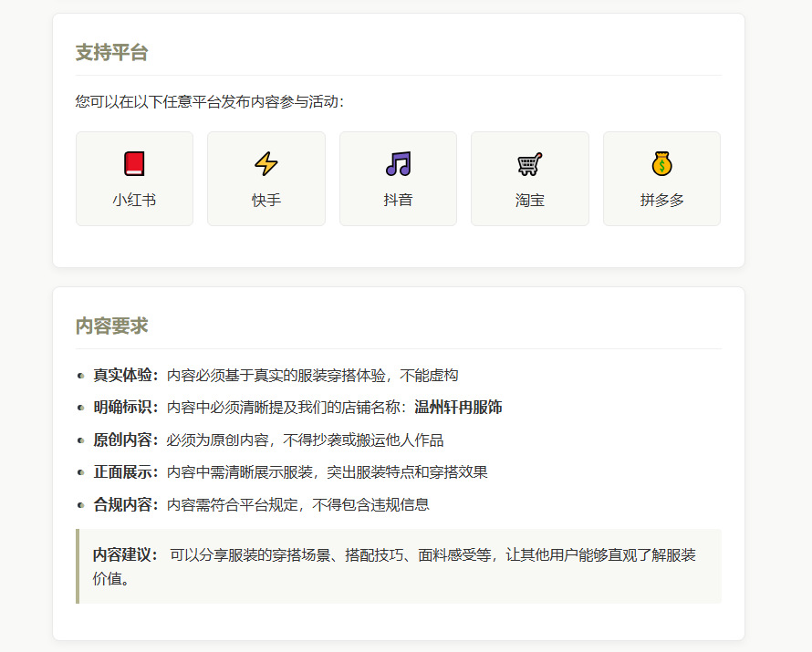The image size is (812, 652).
Task: Click the purple music note icon
Action: tap(398, 163)
